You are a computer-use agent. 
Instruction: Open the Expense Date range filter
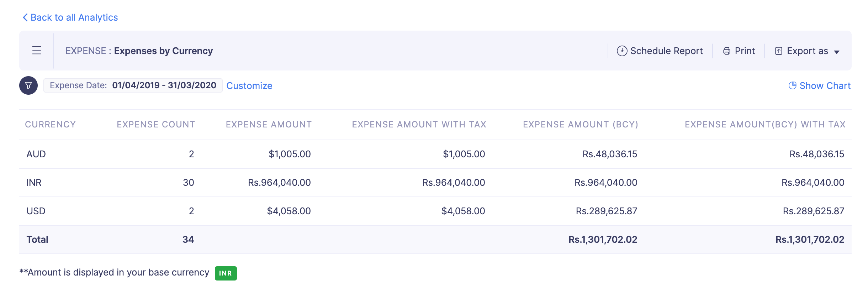(133, 85)
